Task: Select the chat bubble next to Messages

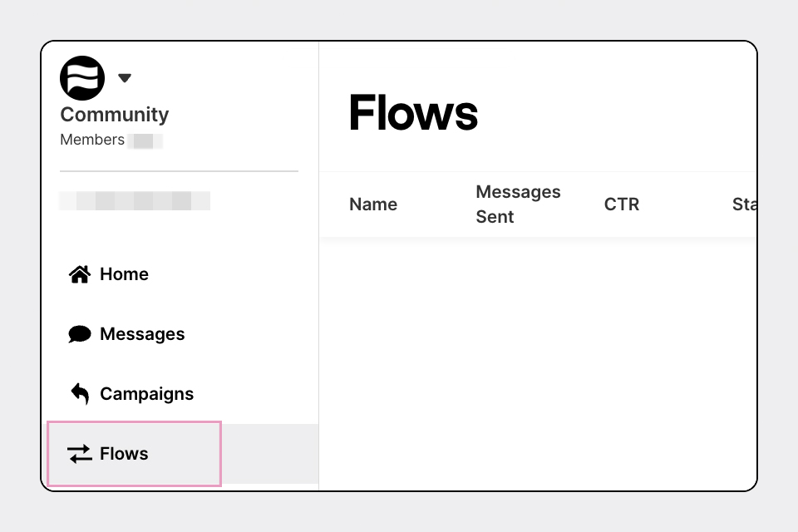Action: pos(79,333)
